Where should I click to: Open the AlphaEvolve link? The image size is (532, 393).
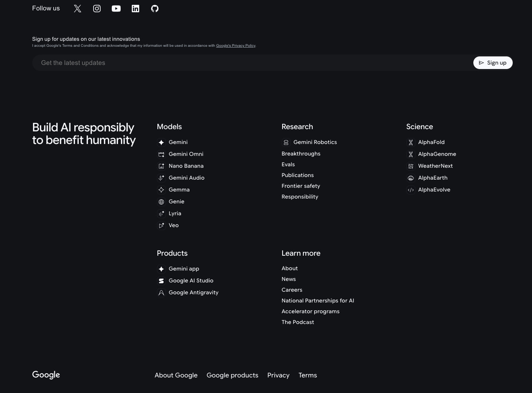434,190
